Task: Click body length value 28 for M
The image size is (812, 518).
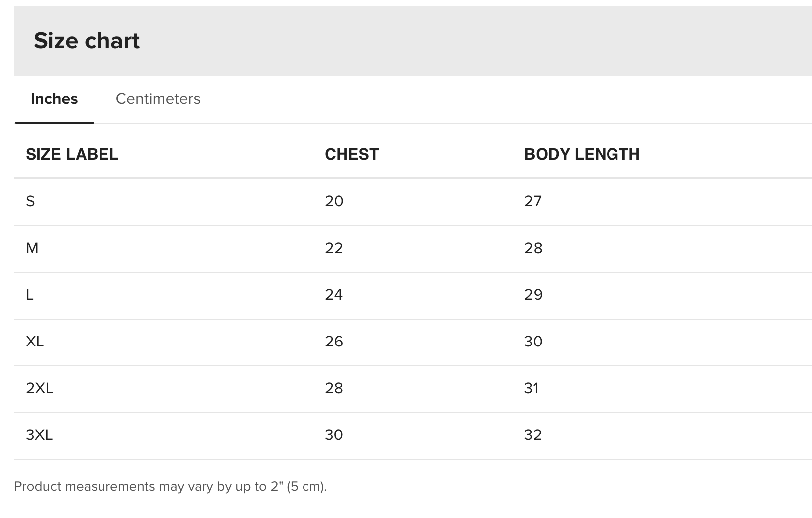Action: point(533,248)
